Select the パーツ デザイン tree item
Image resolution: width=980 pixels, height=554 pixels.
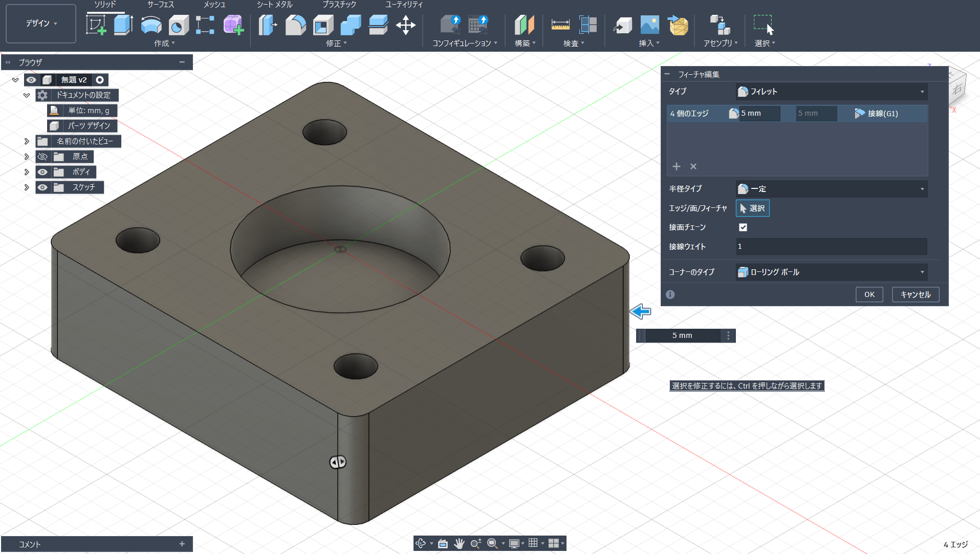[x=82, y=126]
